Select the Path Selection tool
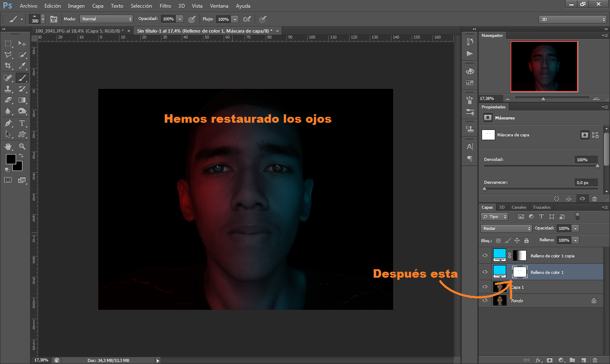Screen dimensions: 610x364 tap(8, 134)
